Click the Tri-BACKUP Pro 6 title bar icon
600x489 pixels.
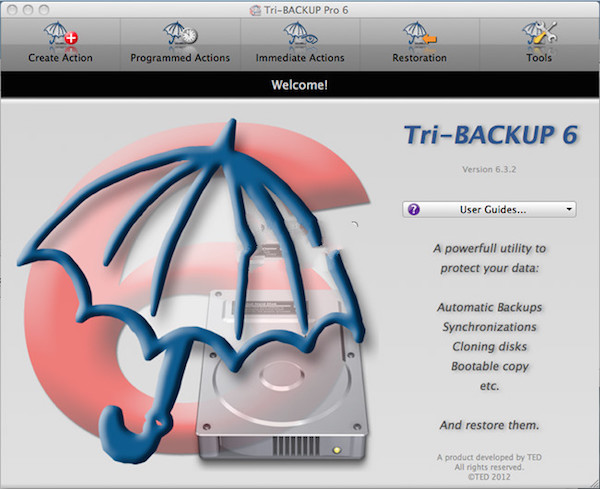coord(255,10)
